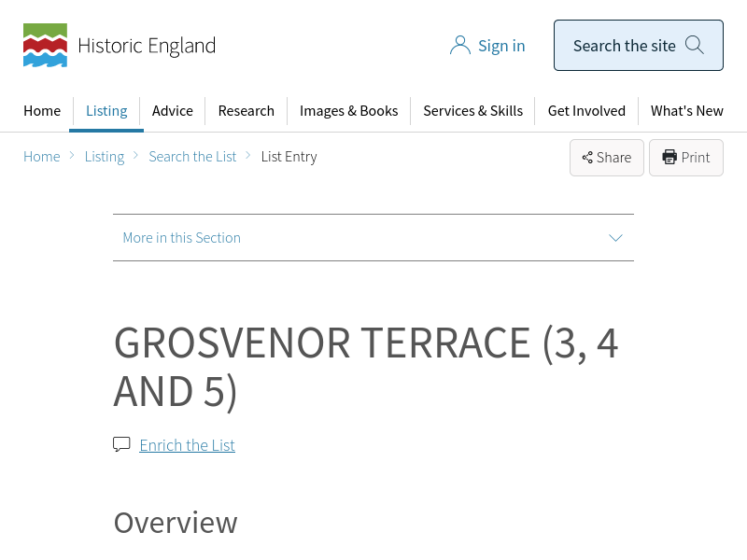Image resolution: width=747 pixels, height=560 pixels.
Task: Click the printer icon
Action: pyautogui.click(x=669, y=158)
